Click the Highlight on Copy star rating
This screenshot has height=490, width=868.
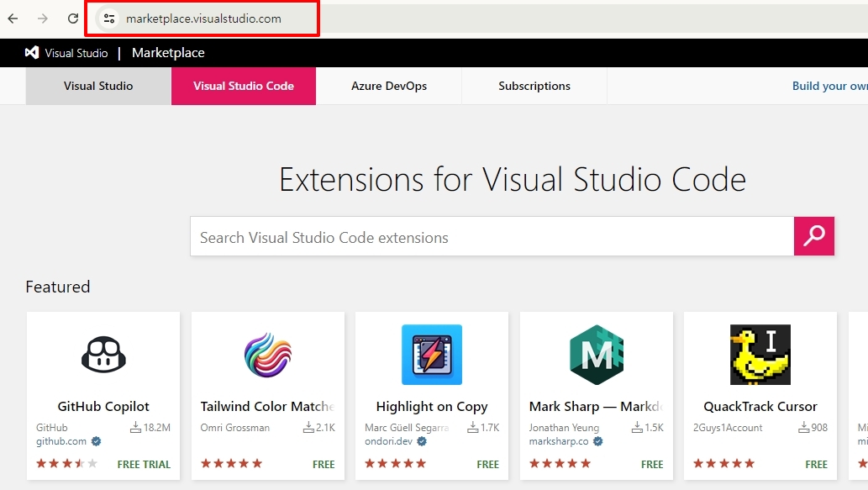[x=395, y=463]
